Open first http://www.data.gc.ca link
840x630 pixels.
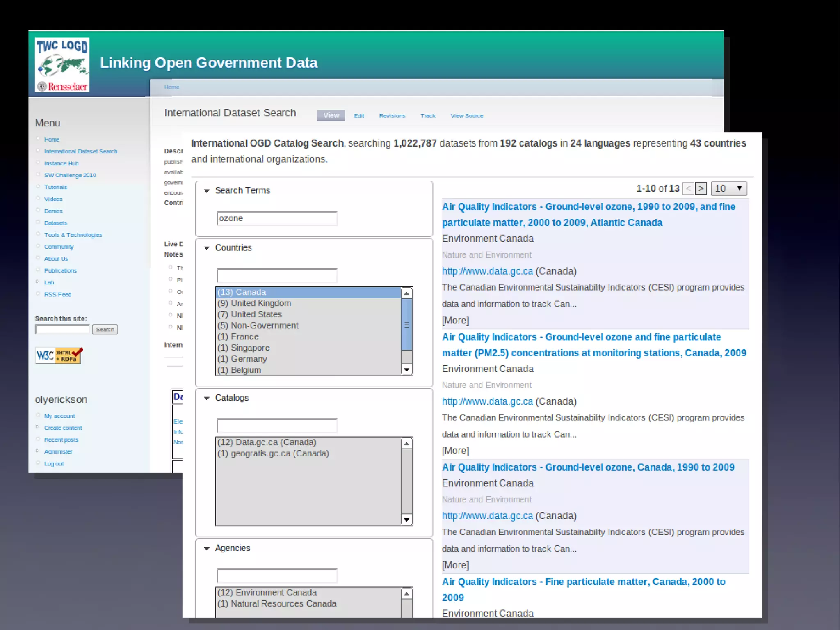(x=487, y=271)
